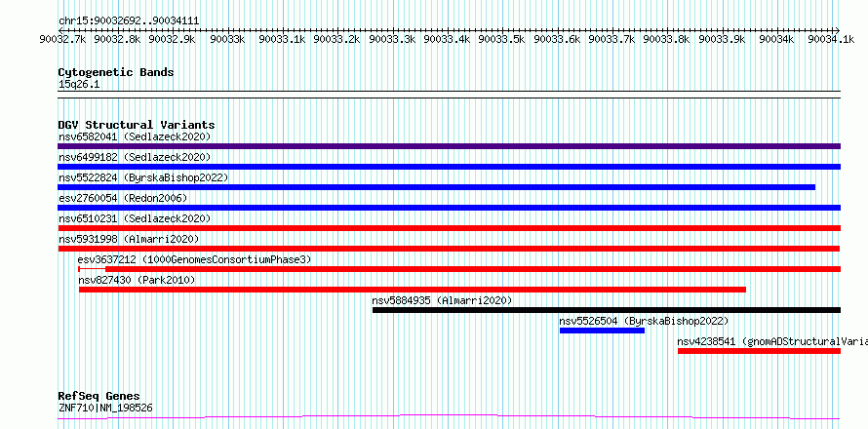Open the nsv827430 (Park2010) label

coord(137,280)
